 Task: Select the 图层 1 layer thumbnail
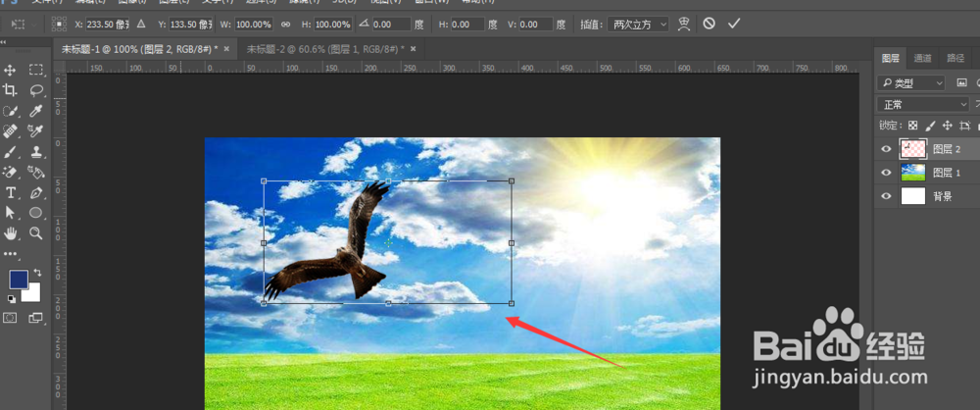click(x=912, y=173)
